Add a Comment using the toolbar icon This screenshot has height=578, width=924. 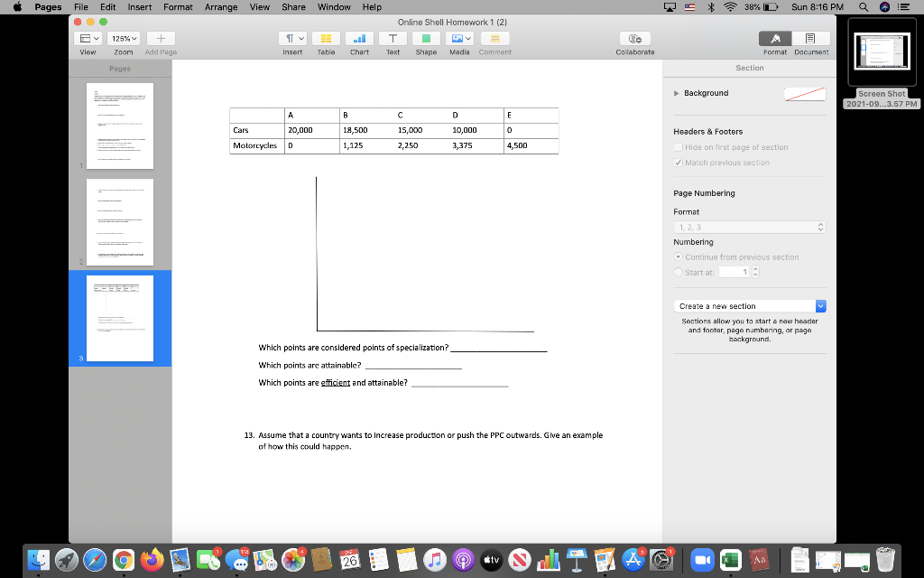pos(494,39)
